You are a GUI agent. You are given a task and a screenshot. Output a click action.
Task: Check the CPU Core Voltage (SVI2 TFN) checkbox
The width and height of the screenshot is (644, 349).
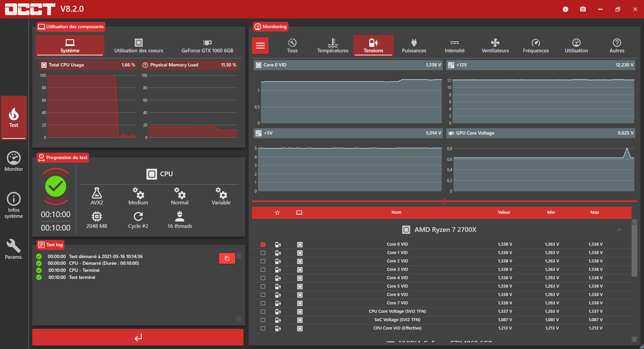(x=263, y=311)
